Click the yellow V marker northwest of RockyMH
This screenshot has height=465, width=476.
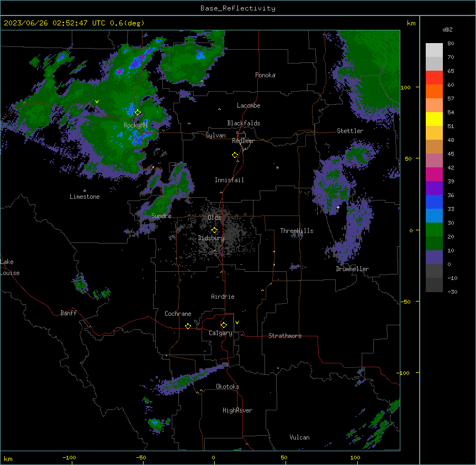[x=97, y=102]
